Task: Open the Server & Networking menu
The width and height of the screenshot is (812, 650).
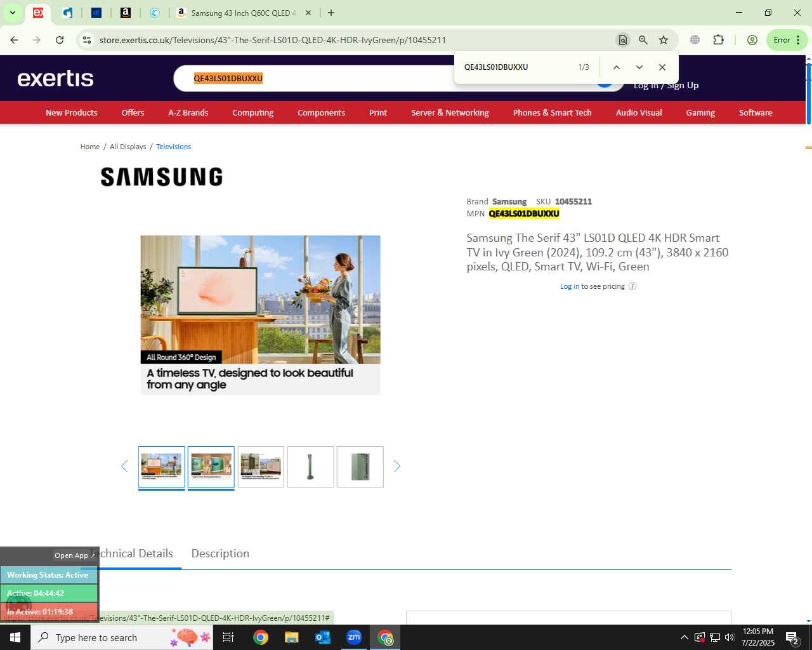Action: coord(450,112)
